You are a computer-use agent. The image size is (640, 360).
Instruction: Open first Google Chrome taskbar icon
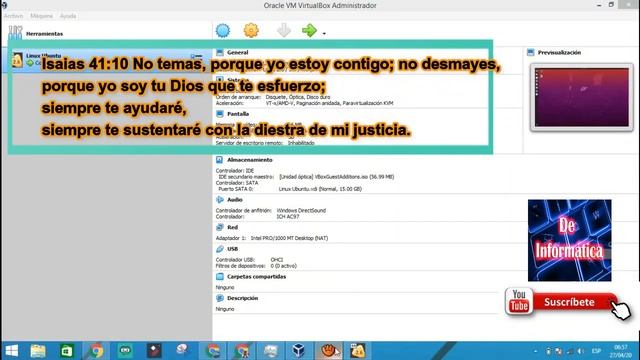point(96,351)
